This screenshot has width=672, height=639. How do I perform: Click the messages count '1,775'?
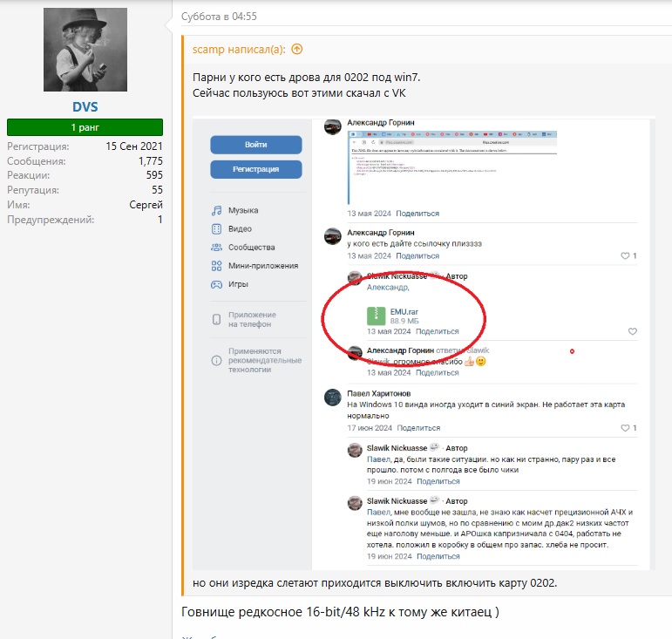click(x=151, y=161)
